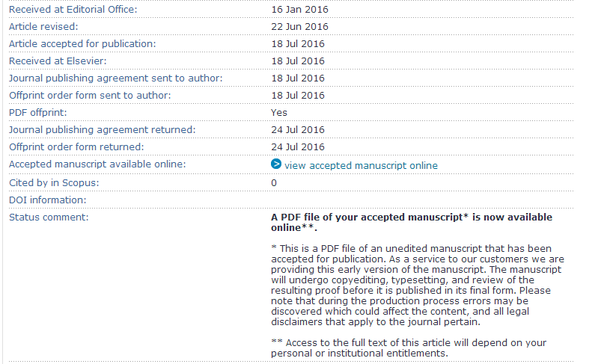Open the view accepted manuscript online link
This screenshot has height=364, width=604.
pyautogui.click(x=361, y=165)
